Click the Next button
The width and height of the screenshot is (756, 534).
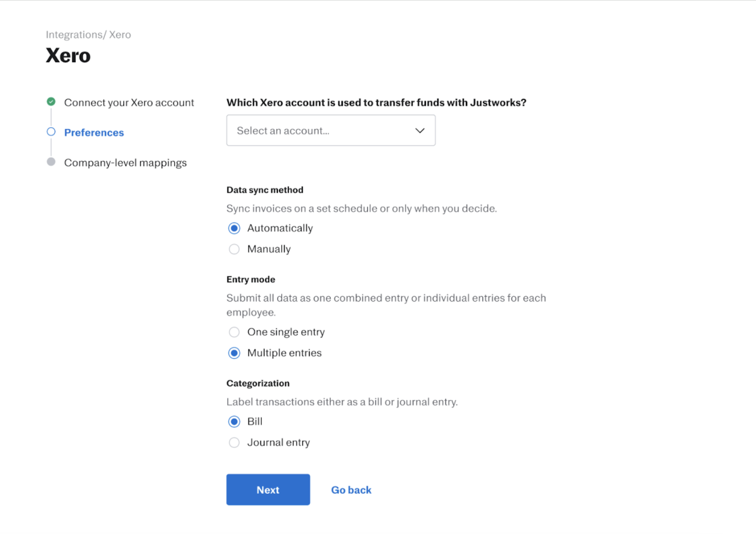click(268, 489)
